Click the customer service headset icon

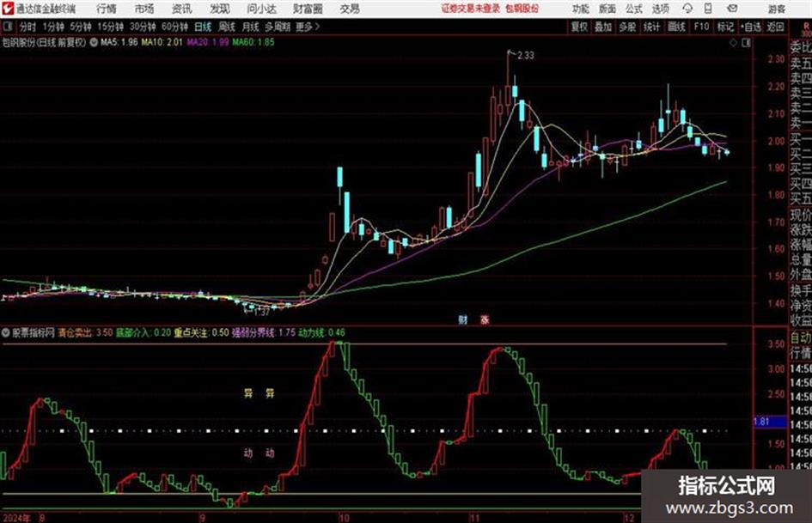click(687, 9)
